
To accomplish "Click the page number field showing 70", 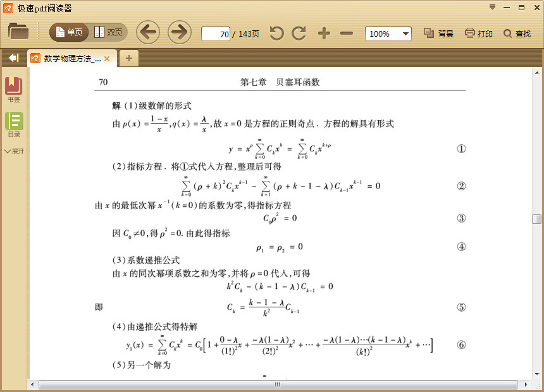I will [216, 34].
